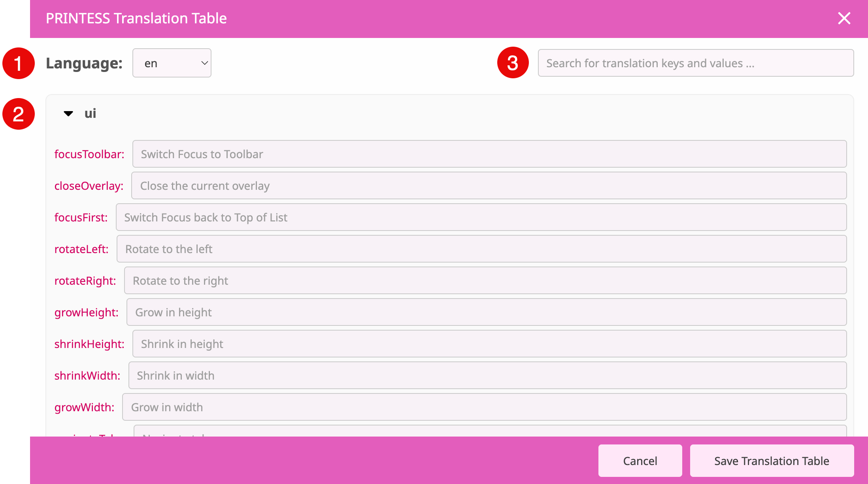Click the dialog title PRINTESS Translation Table
Screen dimensions: 868x484
tap(136, 18)
